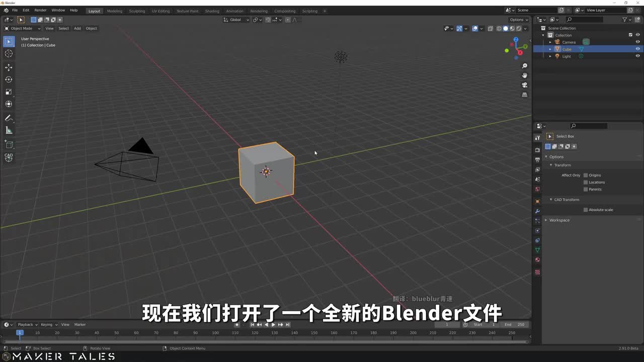This screenshot has width=644, height=362.
Task: Uncheck the Collection exclude checkbox
Action: tap(630, 35)
